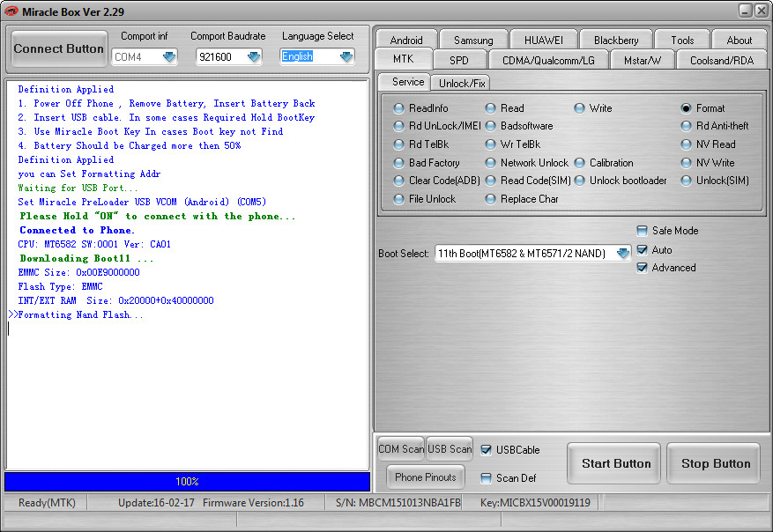This screenshot has height=532, width=773.
Task: Select the Read radio option
Action: [505, 107]
